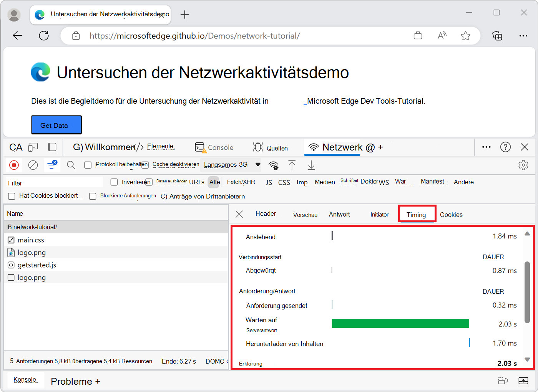The image size is (538, 392).
Task: Click the app available icon in address bar
Action: tap(418, 36)
